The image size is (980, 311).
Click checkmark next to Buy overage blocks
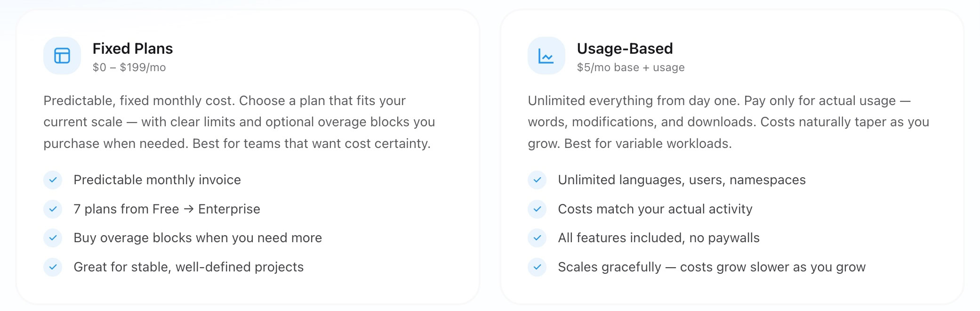coord(53,238)
